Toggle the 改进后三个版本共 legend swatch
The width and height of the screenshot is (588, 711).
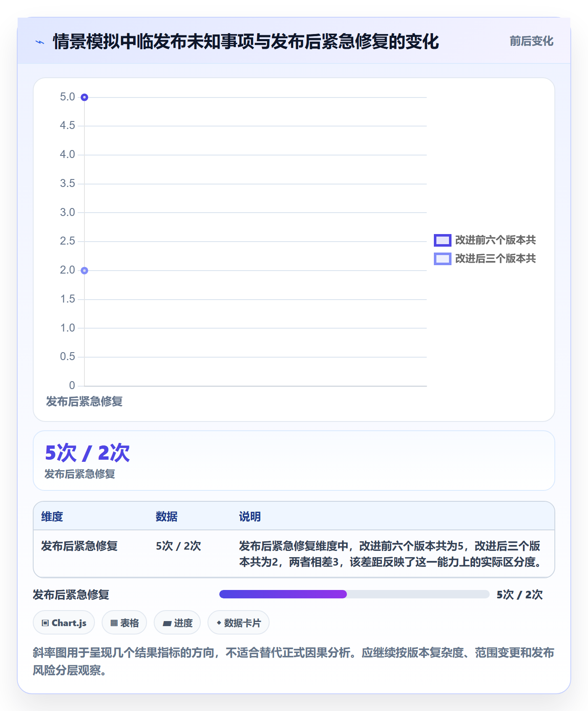(442, 259)
